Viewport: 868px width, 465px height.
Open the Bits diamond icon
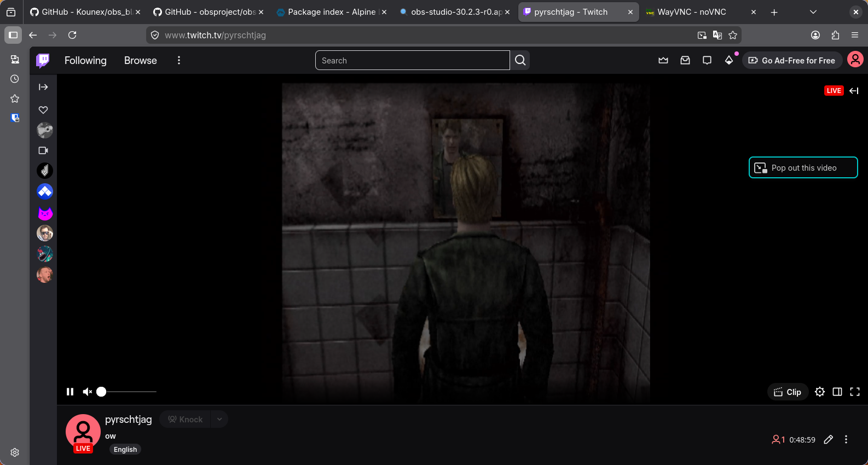729,60
